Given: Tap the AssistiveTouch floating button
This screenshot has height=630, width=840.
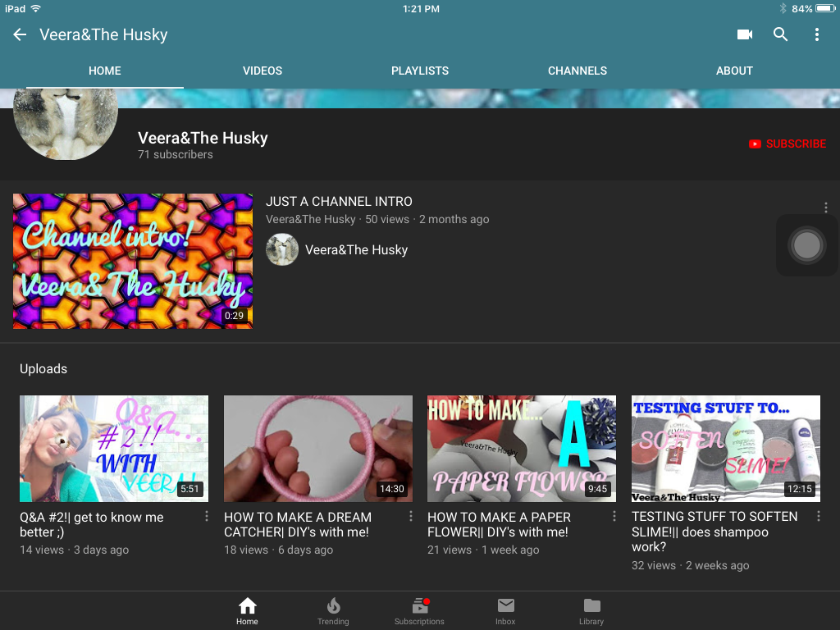Looking at the screenshot, I should point(807,245).
